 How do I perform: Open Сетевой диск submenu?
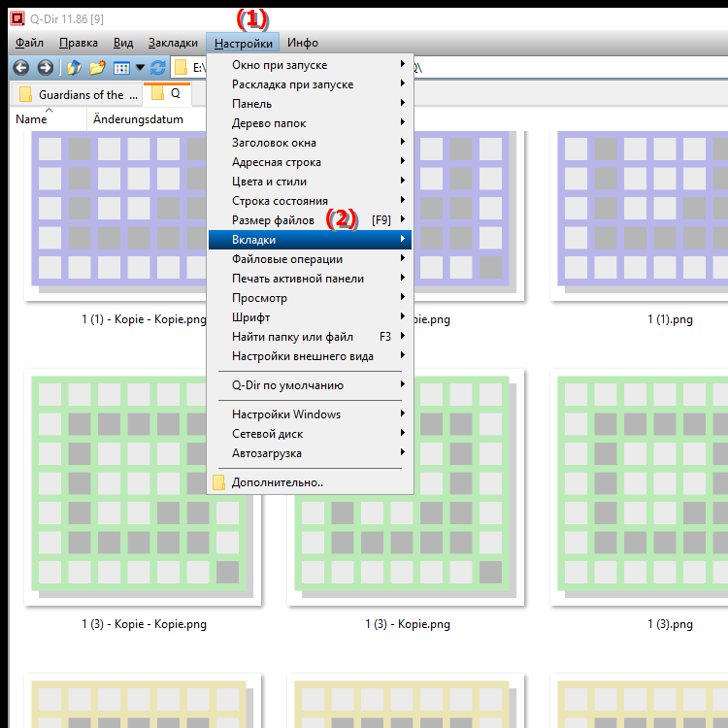click(x=310, y=434)
